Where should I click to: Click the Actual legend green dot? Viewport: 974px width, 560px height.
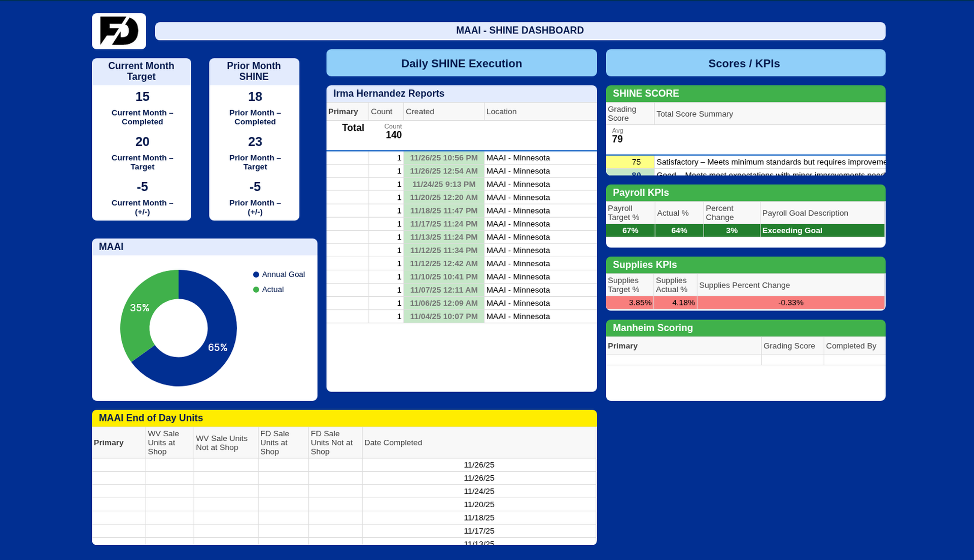256,290
